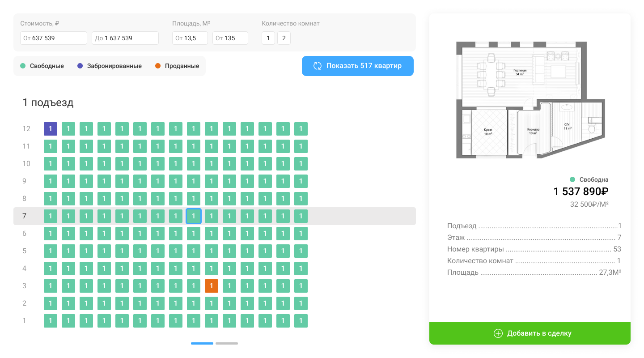
Task: Toggle the 2-room filter button
Action: pos(284,38)
